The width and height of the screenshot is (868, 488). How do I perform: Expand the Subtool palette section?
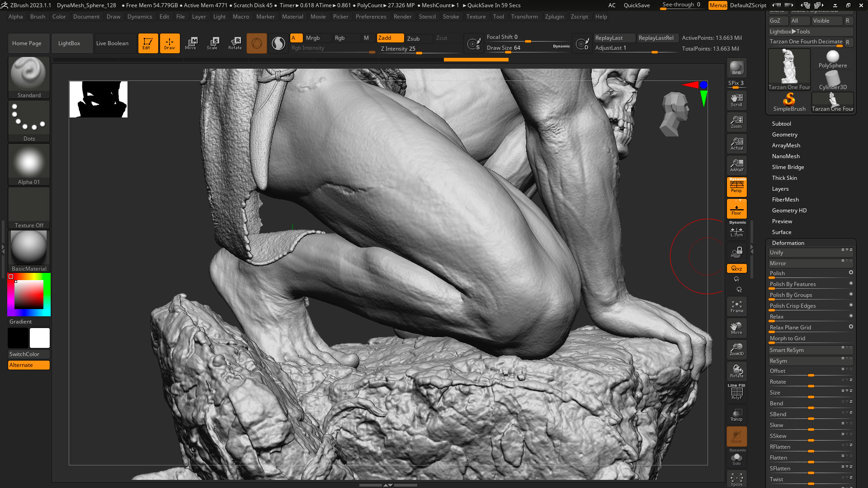(781, 123)
